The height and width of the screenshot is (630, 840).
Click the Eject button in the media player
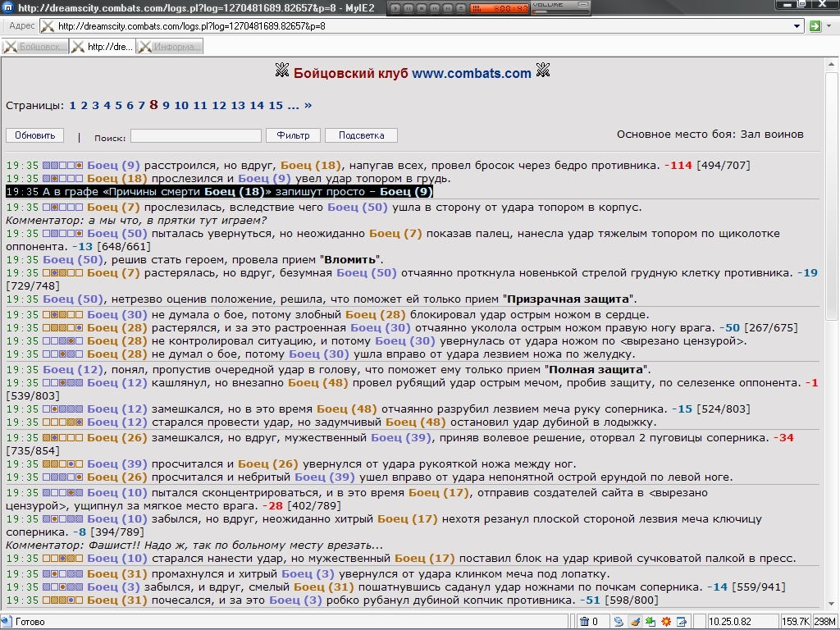click(x=461, y=8)
